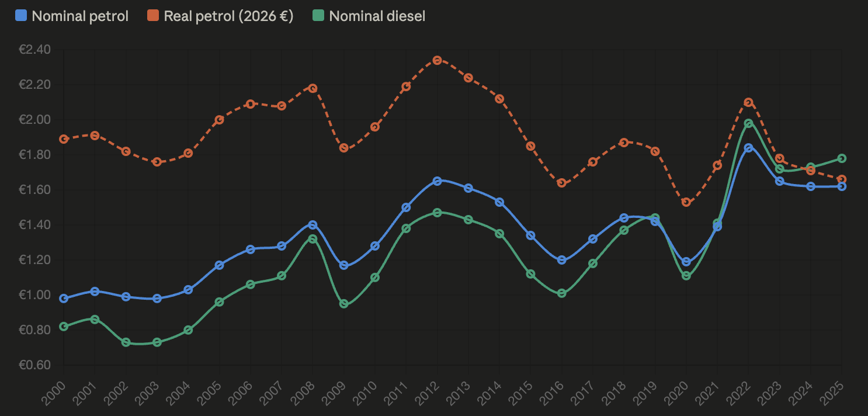This screenshot has height=416, width=868.
Task: Select the Real petrol 2016 data point
Action: tap(561, 183)
